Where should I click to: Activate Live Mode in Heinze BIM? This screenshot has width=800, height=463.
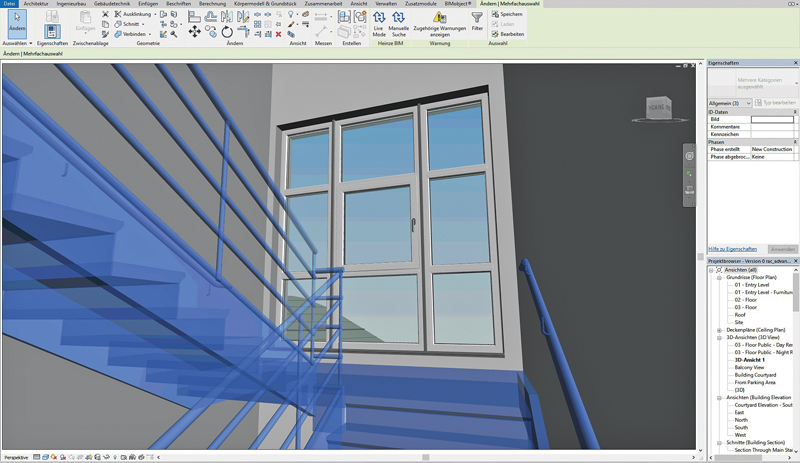(379, 23)
